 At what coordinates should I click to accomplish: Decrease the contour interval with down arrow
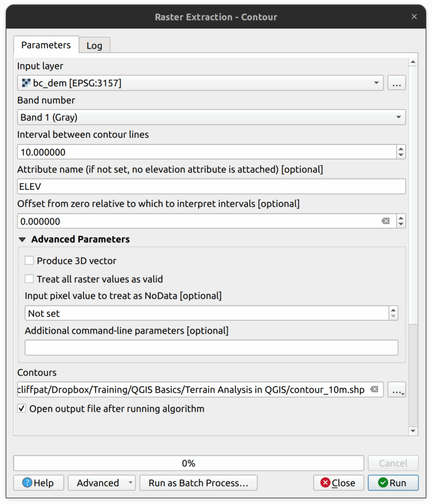pyautogui.click(x=401, y=155)
